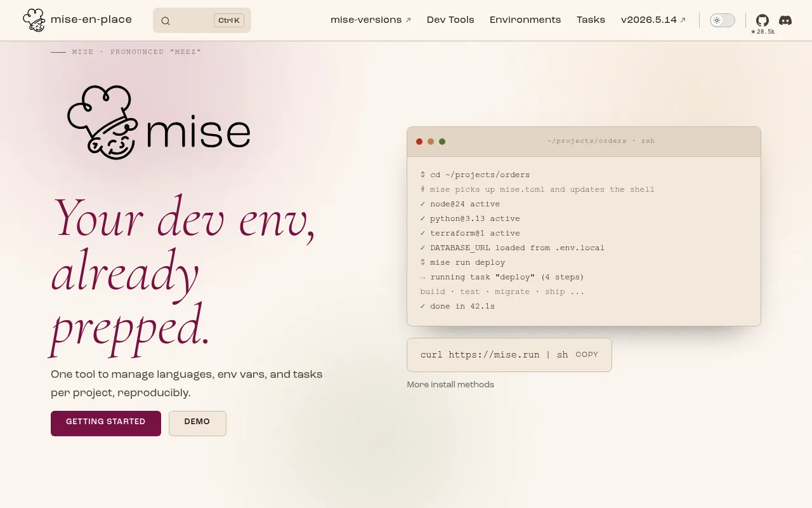Click the 'running task "deploy" (4 steps)' line
The width and height of the screenshot is (812, 508).
502,277
